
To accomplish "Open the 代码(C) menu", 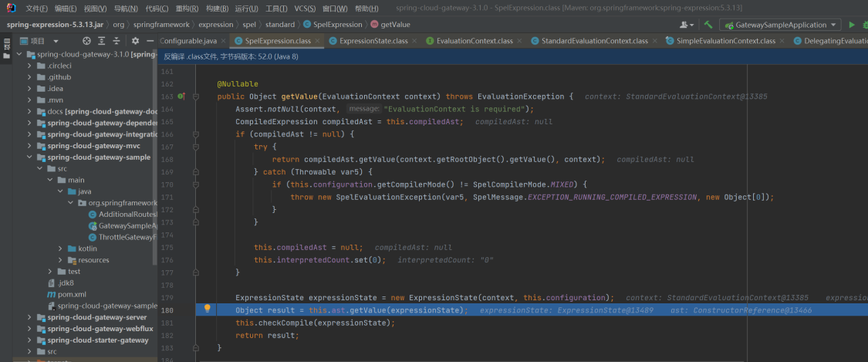I will (157, 8).
